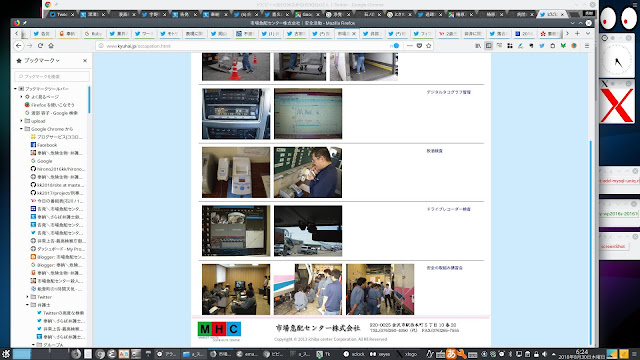This screenshot has width=640, height=360.
Task: Click the four-squares extension icon
Action: coord(510,46)
